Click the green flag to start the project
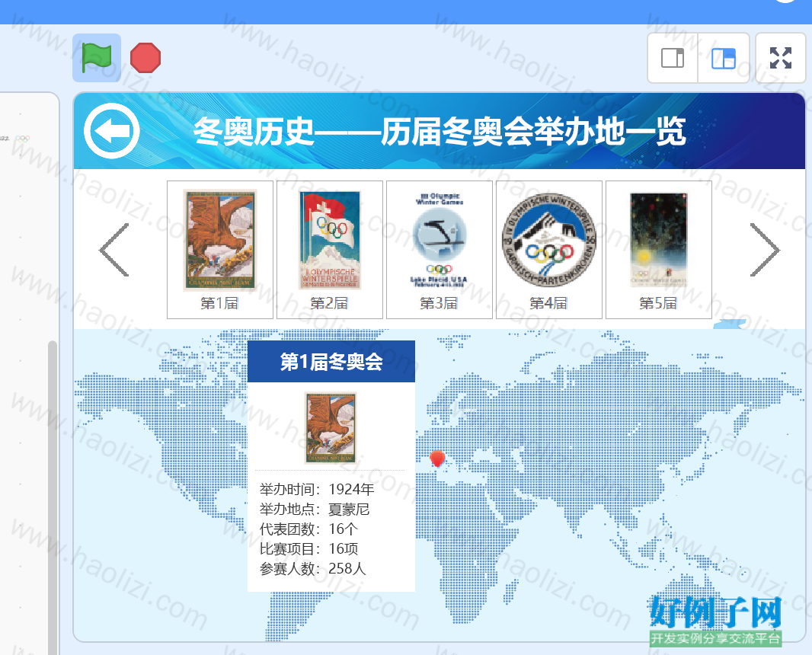 (96, 57)
